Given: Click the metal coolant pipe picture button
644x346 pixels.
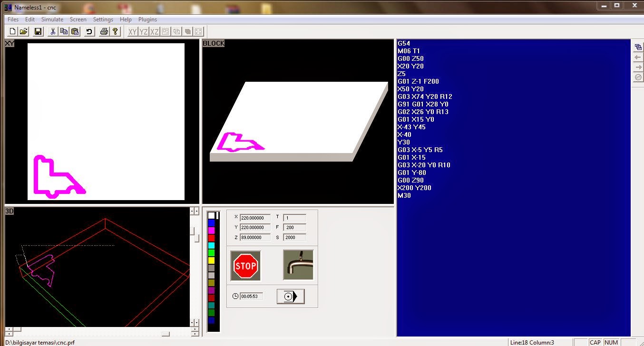Looking at the screenshot, I should pyautogui.click(x=298, y=265).
